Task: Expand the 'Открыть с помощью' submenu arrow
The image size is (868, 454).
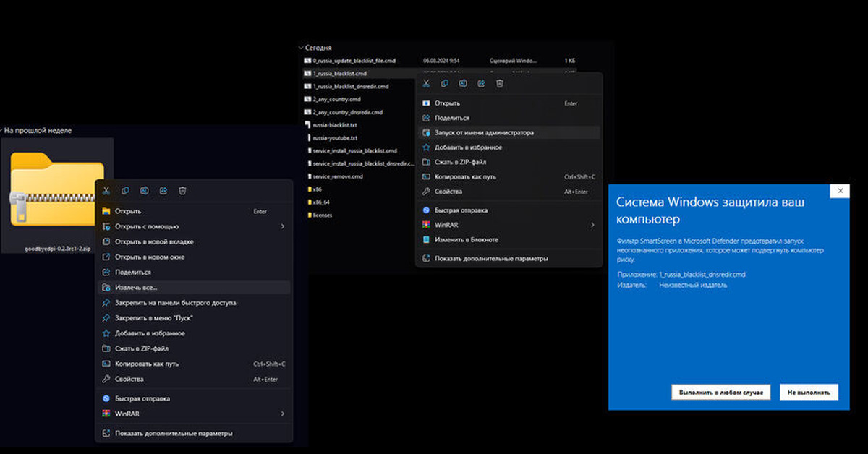Action: (283, 226)
